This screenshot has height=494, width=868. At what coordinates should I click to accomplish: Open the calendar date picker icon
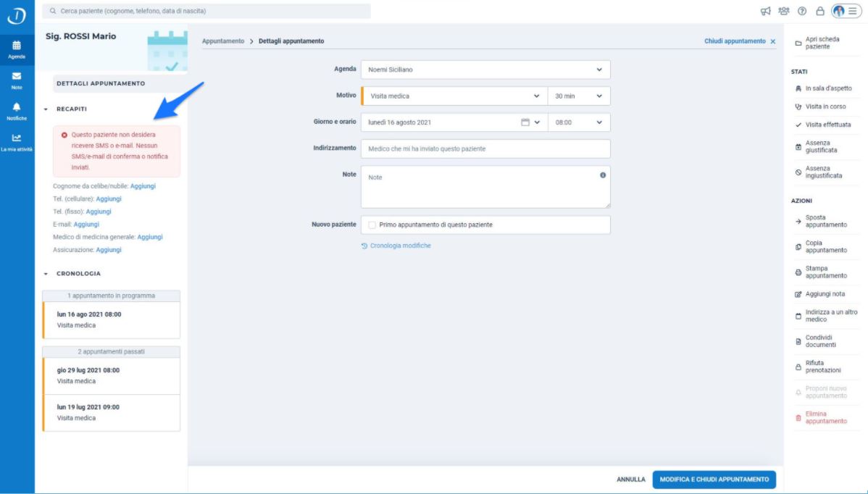click(525, 122)
